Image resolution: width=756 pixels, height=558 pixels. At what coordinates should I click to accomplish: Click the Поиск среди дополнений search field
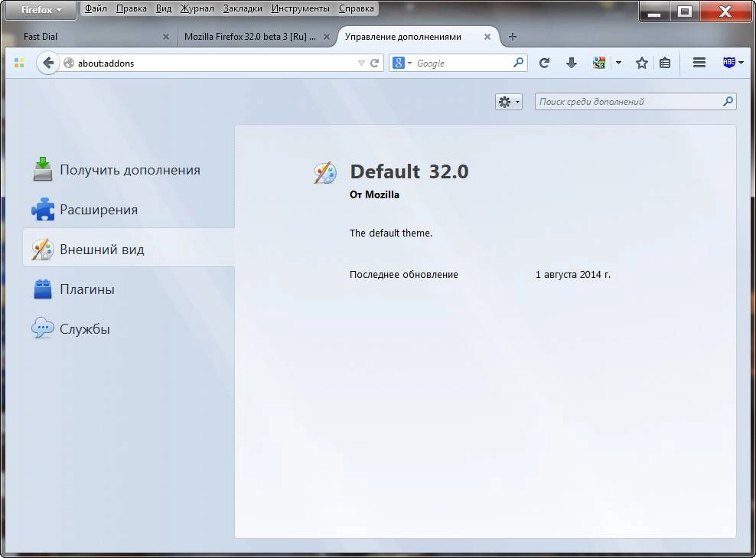click(635, 101)
